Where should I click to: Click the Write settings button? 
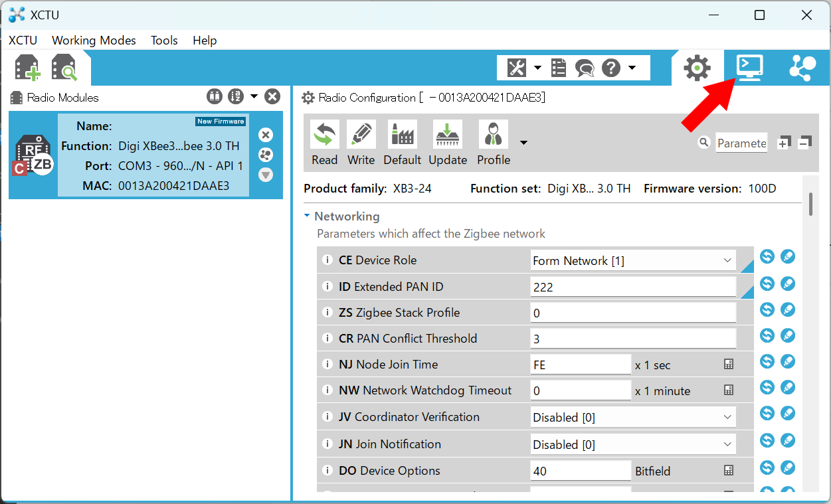tap(361, 143)
